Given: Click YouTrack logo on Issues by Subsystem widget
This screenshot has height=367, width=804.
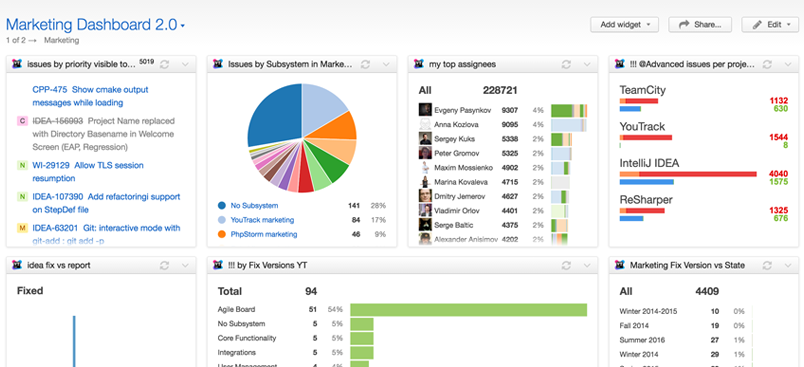Looking at the screenshot, I should pos(218,64).
